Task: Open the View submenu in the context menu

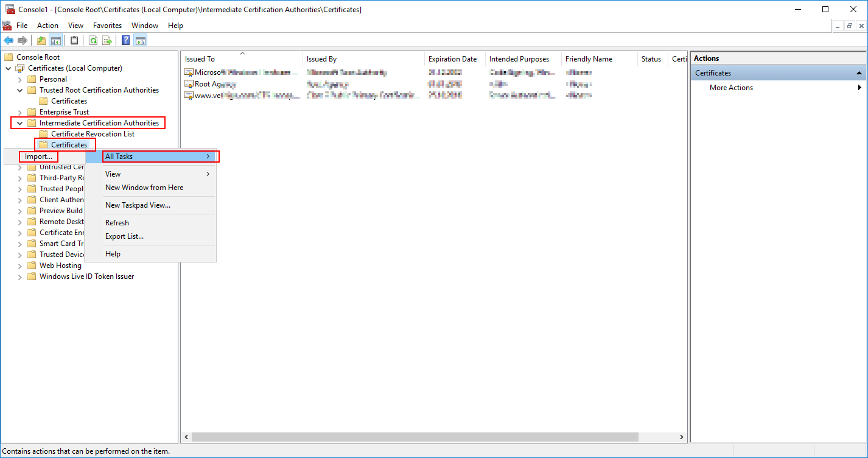Action: [x=113, y=174]
